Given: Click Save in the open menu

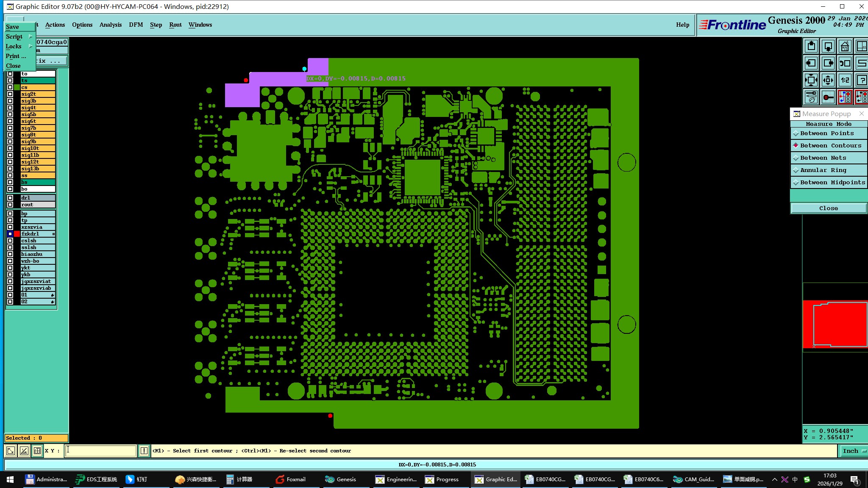Looking at the screenshot, I should 12,27.
